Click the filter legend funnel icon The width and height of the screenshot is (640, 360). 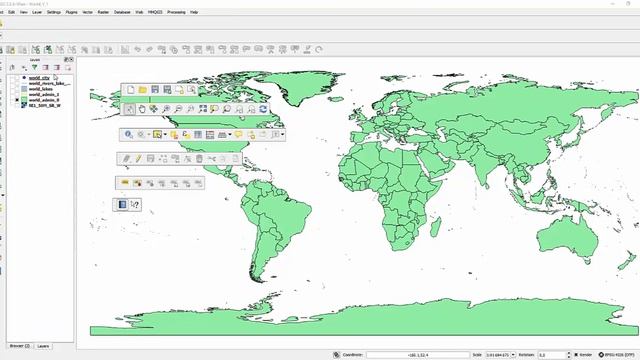pyautogui.click(x=35, y=67)
